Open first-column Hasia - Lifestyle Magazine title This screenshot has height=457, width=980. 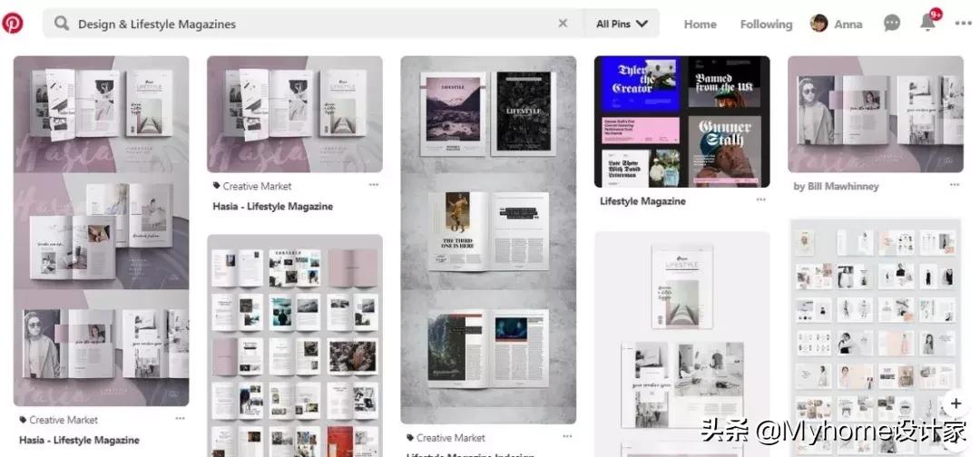click(79, 440)
